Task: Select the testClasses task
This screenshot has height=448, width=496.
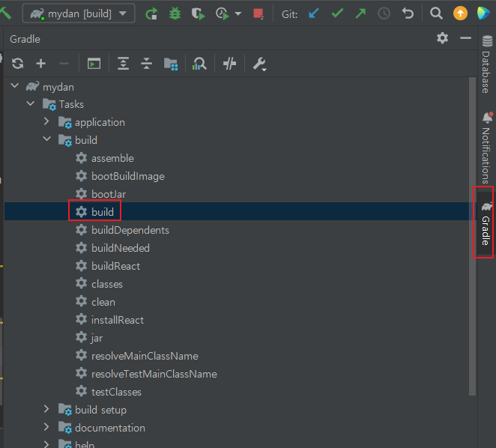Action: (x=116, y=393)
